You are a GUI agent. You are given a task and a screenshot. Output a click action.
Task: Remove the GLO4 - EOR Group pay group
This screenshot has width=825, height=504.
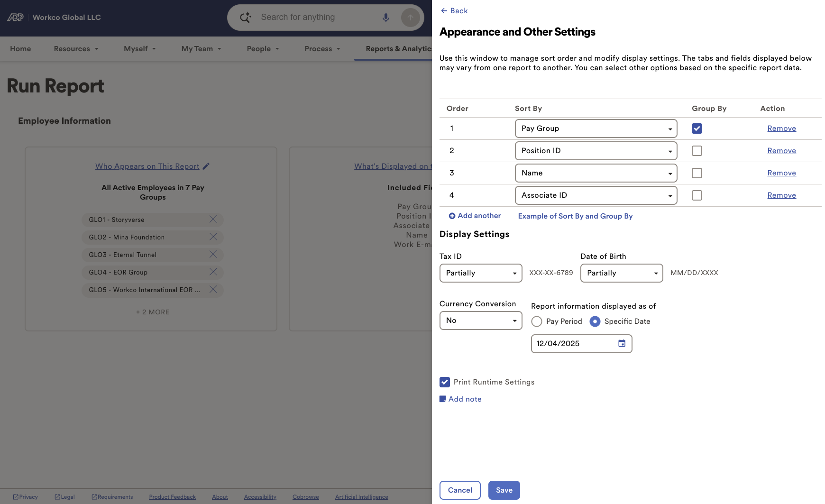(213, 272)
